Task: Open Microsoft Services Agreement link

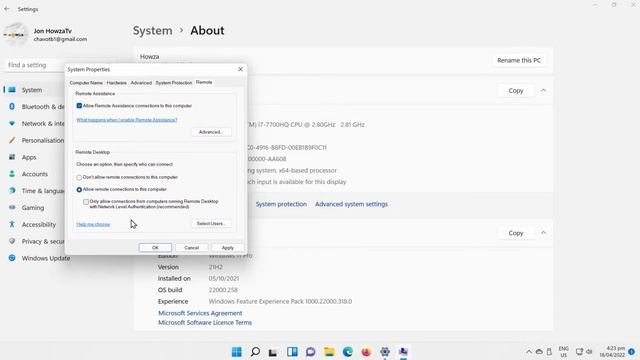Action: click(x=200, y=313)
